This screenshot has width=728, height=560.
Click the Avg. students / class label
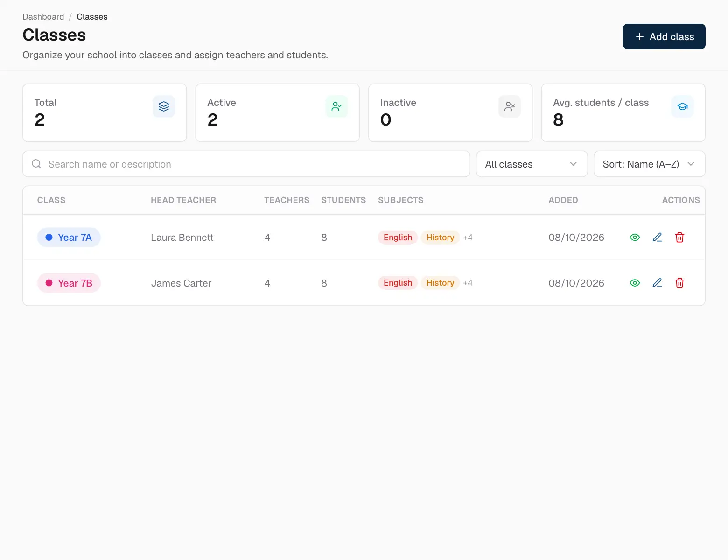[601, 103]
